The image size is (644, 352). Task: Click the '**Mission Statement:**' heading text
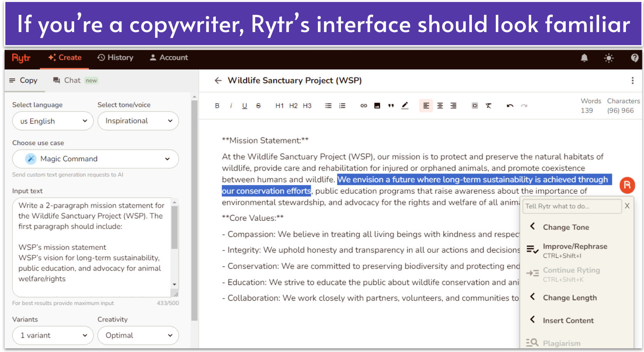[x=265, y=141]
